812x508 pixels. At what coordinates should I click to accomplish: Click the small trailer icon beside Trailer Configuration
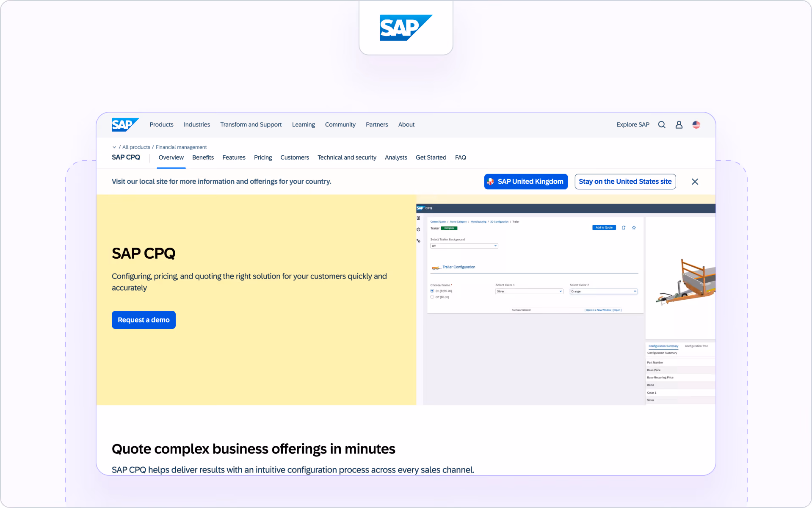pos(436,268)
